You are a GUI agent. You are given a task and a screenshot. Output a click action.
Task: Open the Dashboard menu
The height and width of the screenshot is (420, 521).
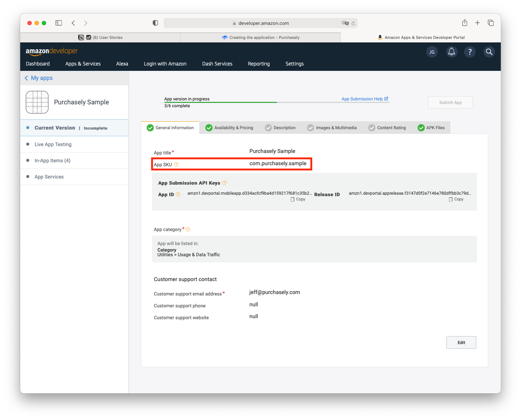(x=38, y=64)
